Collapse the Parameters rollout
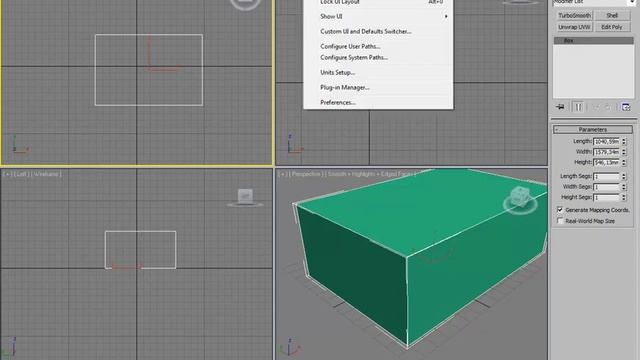The height and width of the screenshot is (360, 640). tap(593, 129)
